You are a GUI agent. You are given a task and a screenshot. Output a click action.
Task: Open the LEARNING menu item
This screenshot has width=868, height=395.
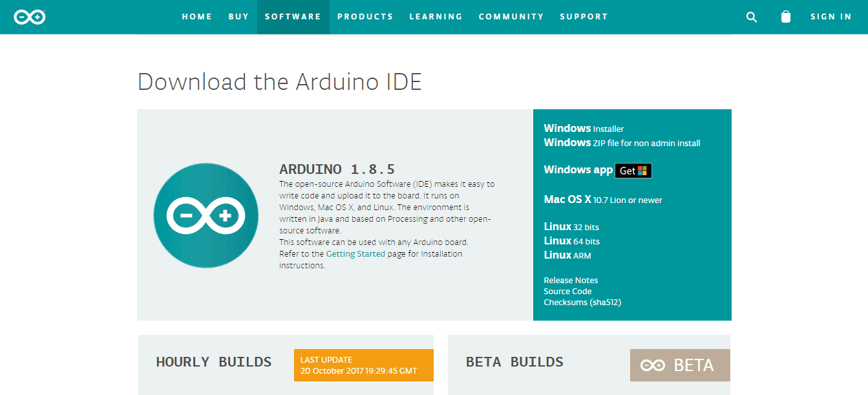tap(436, 17)
